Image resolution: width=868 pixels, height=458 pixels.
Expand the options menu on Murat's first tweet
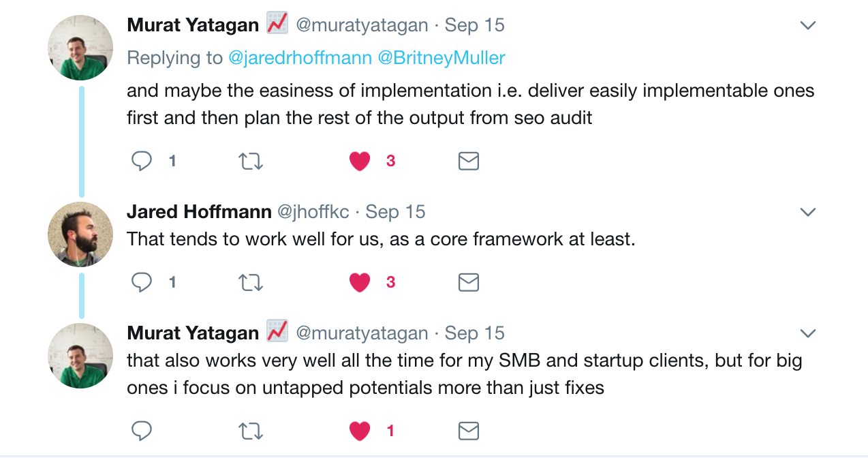808,25
